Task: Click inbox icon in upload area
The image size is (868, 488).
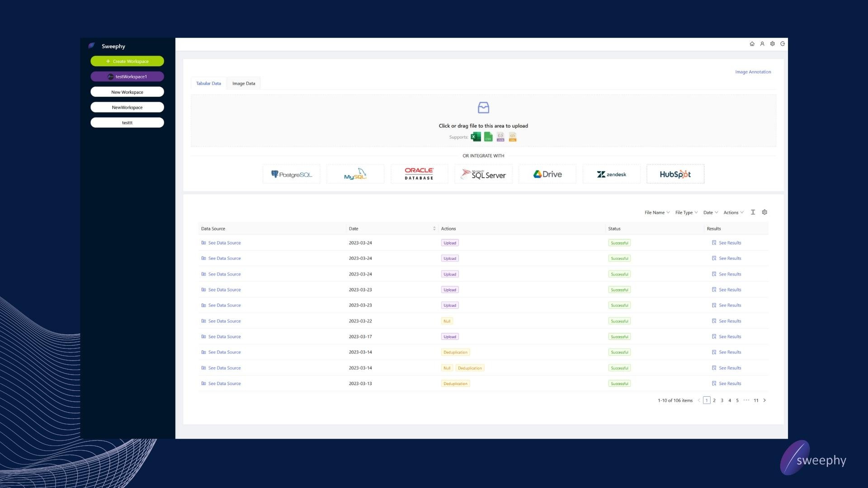Action: tap(483, 108)
